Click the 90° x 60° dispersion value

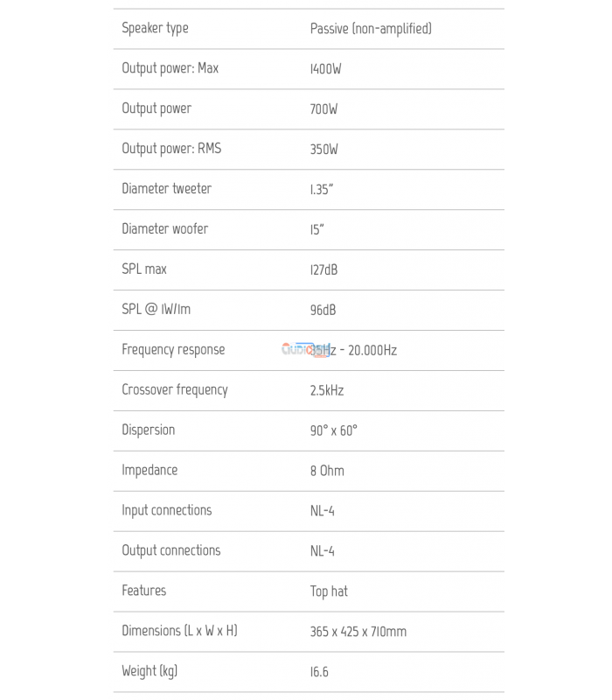click(x=334, y=430)
